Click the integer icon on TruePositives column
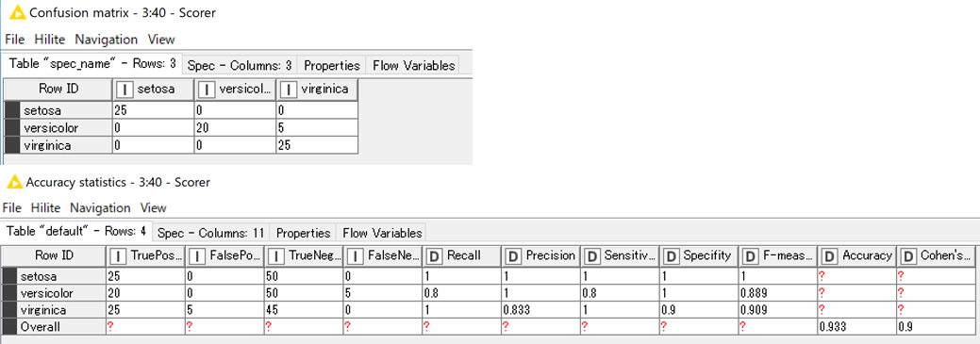The width and height of the screenshot is (980, 344). tap(118, 256)
